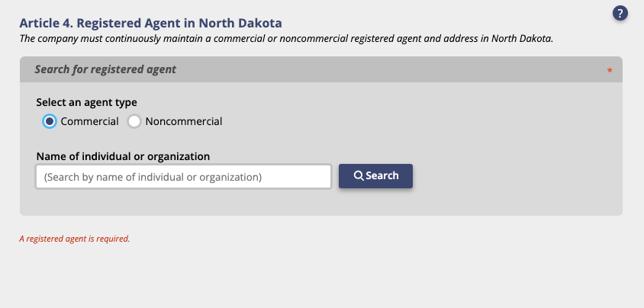The image size is (644, 308).
Task: Select the Noncommercial radio button
Action: coord(134,121)
